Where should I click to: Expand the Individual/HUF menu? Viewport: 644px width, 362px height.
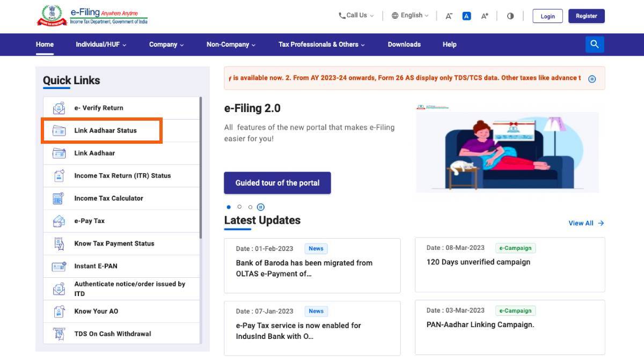coord(101,45)
